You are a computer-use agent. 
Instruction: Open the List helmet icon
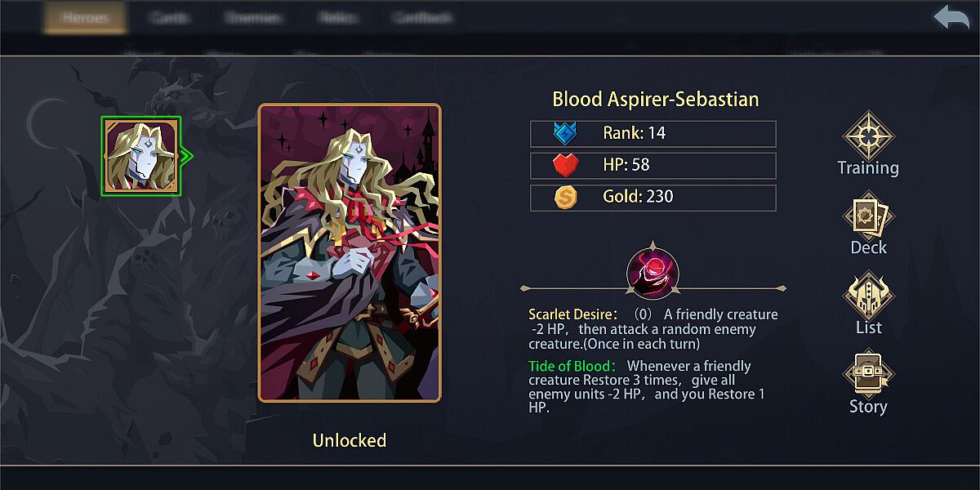click(868, 295)
